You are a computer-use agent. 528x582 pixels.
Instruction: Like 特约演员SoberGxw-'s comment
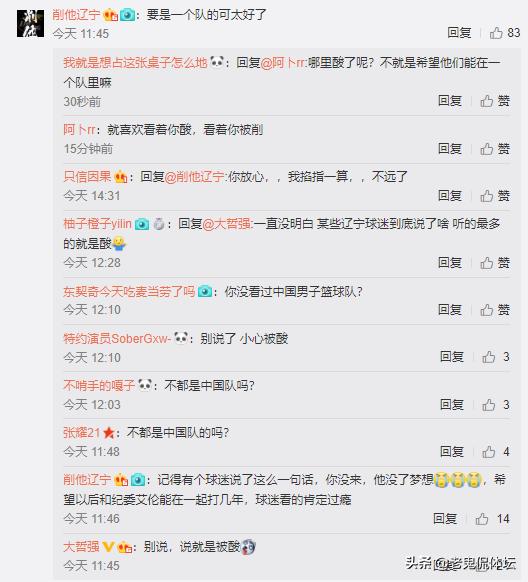(x=489, y=357)
